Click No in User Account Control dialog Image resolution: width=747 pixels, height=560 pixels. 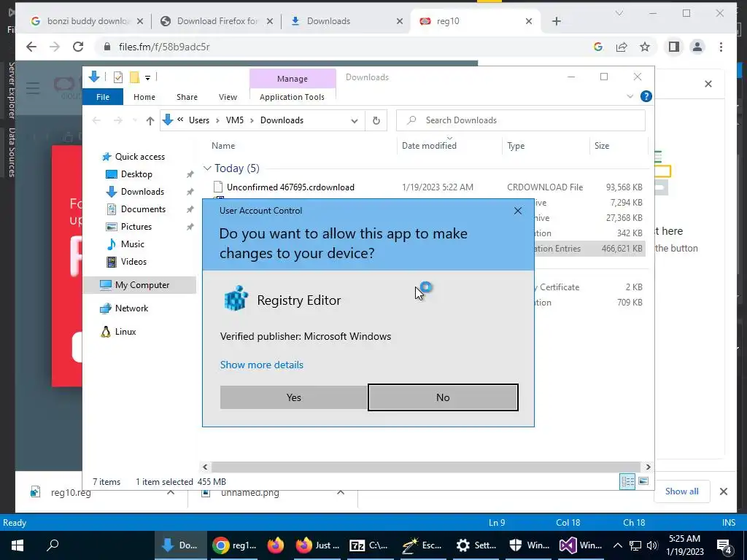tap(443, 397)
